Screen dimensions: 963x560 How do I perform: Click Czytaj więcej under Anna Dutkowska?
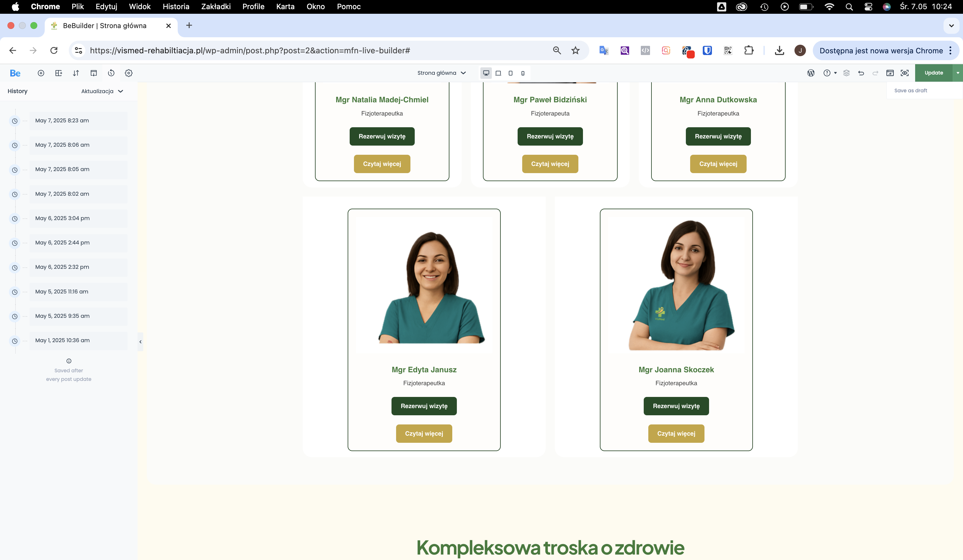[718, 164]
